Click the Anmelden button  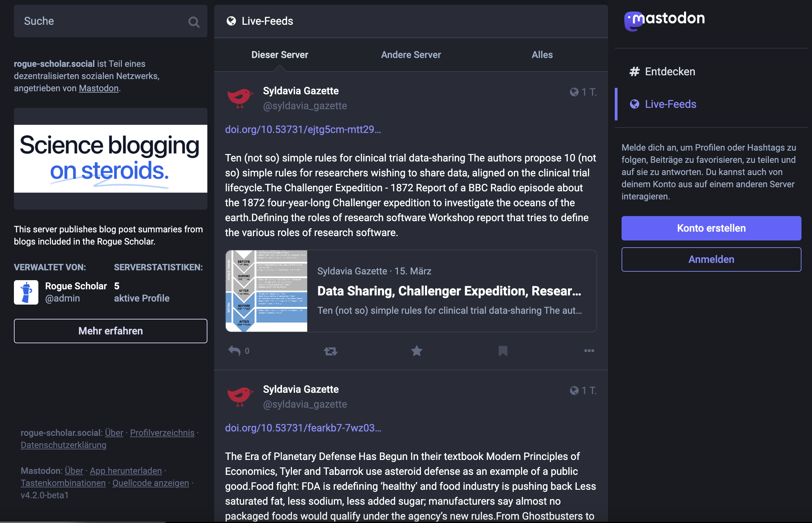pos(711,259)
